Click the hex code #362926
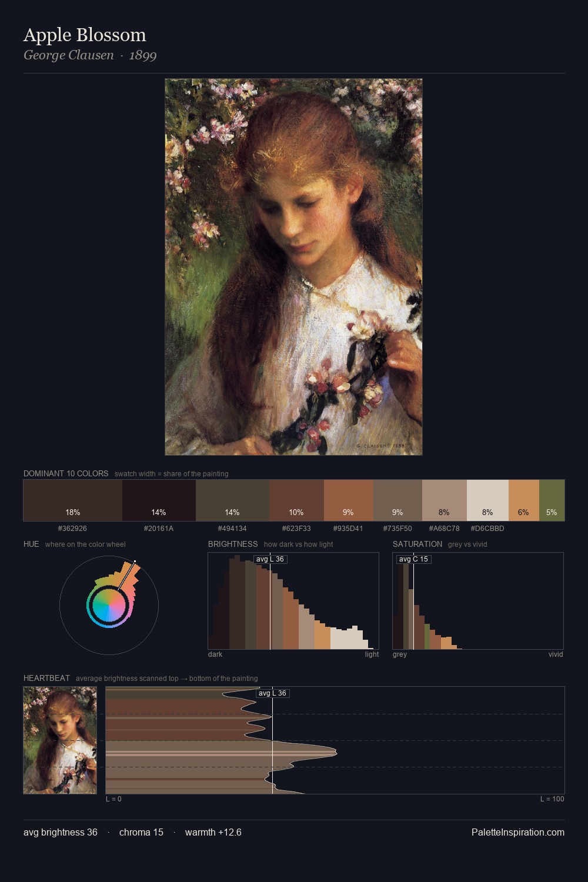Viewport: 588px width, 882px height. (x=72, y=529)
